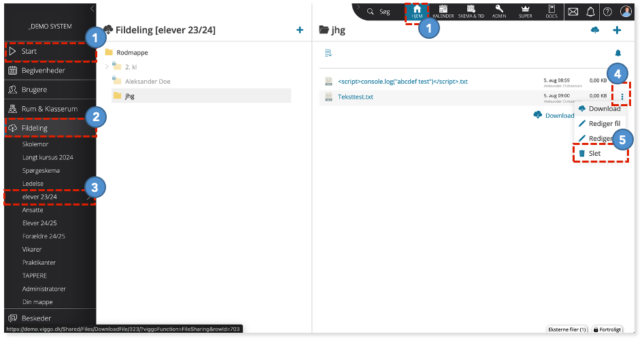Open the three-dot menu for Teksttest.txt
644x345 pixels.
click(x=622, y=97)
